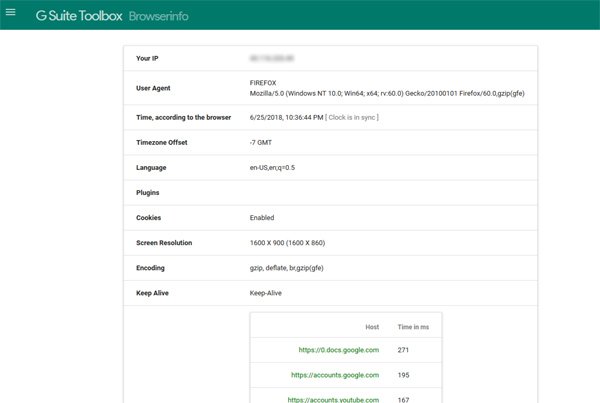
Task: Select the 1600 X 900 resolution value
Action: (287, 243)
